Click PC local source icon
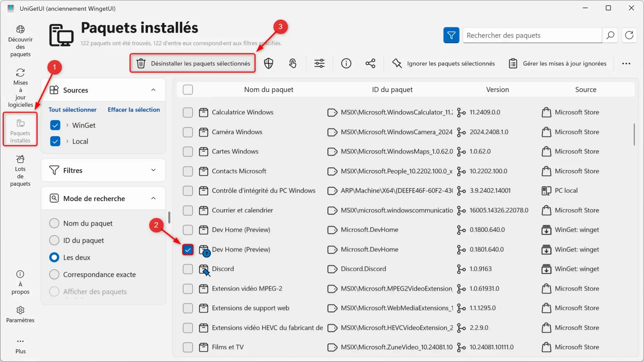Image resolution: width=644 pixels, height=362 pixels. click(546, 191)
